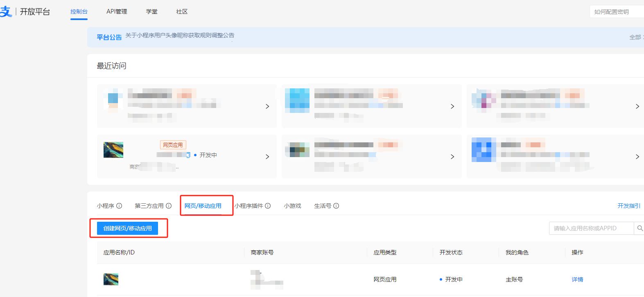Click the info icon next to 小程序
The image size is (644, 297).
[119, 206]
